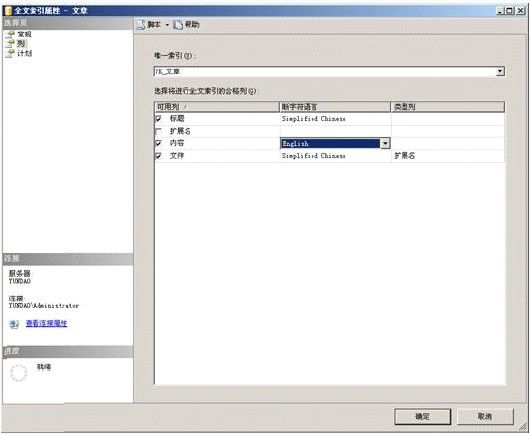Click the Simplified Chinese cell in 文件 row
The width and height of the screenshot is (530, 434).
335,156
